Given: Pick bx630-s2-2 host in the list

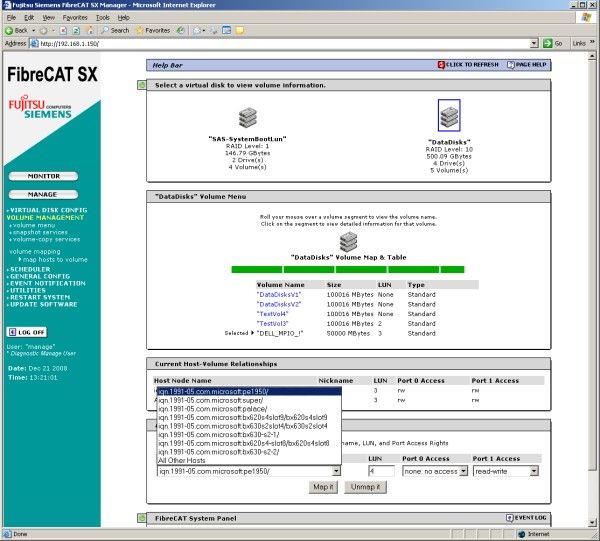Looking at the screenshot, I should pos(249,452).
